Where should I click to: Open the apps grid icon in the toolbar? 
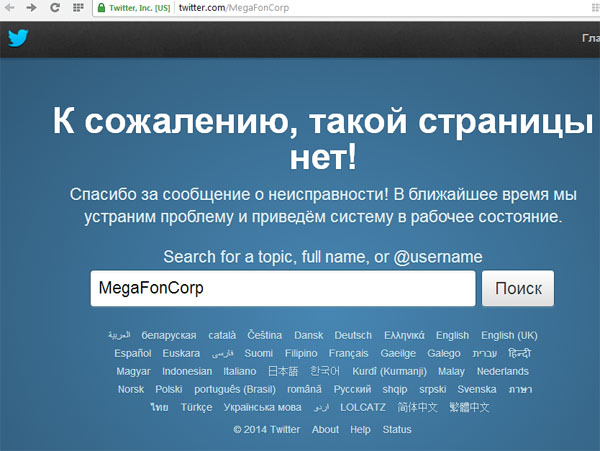pos(78,7)
